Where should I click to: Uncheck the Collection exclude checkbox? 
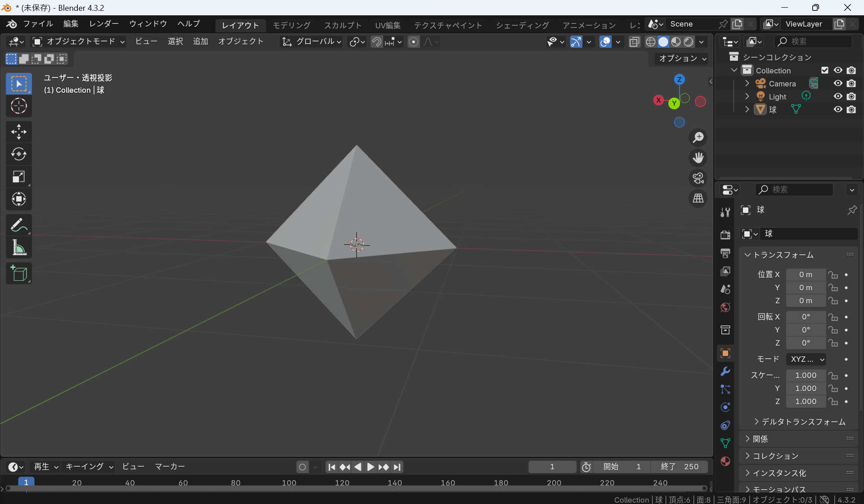click(825, 70)
